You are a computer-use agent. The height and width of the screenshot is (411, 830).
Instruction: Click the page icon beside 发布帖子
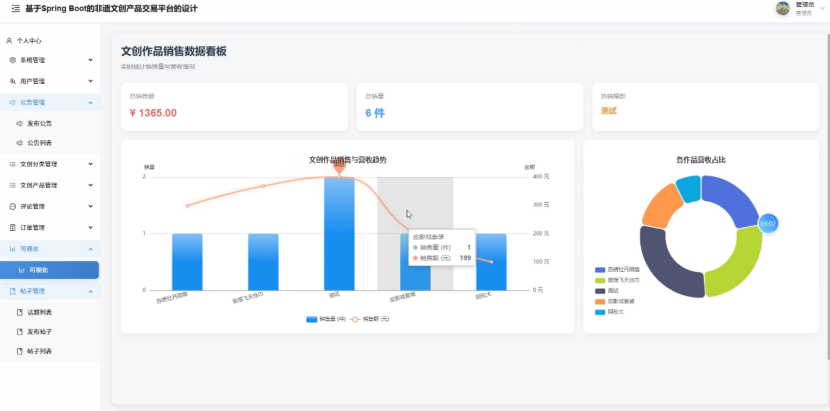coord(20,332)
